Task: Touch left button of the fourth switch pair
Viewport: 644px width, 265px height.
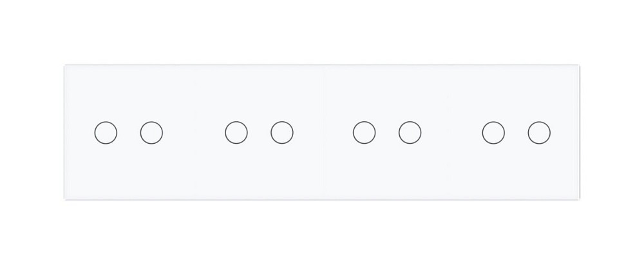Action: coord(493,133)
